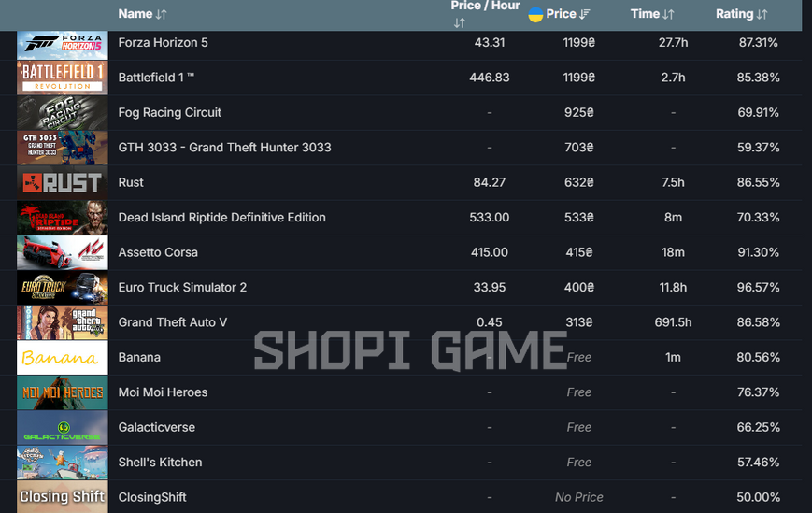Open the Rust logo thumbnail
Viewport: 812px width, 513px height.
coord(63,183)
